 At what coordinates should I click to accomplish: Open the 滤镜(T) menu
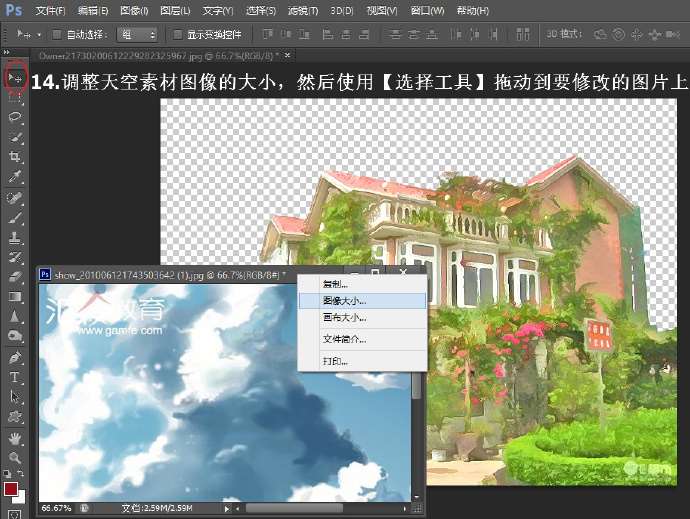point(303,10)
